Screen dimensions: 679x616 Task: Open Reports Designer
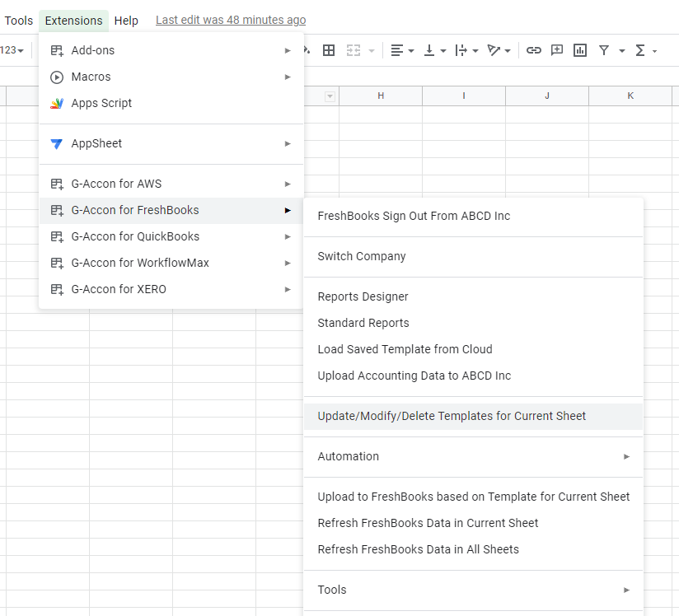pyautogui.click(x=473, y=296)
